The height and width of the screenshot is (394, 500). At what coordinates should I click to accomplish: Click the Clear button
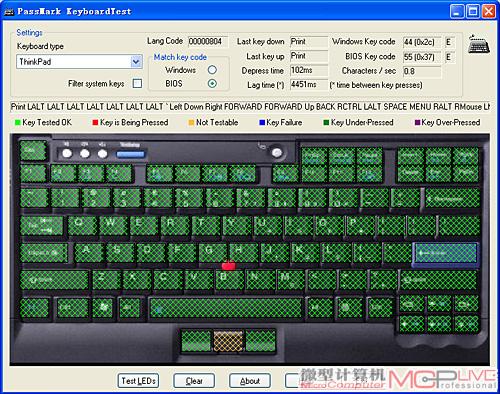click(x=194, y=381)
